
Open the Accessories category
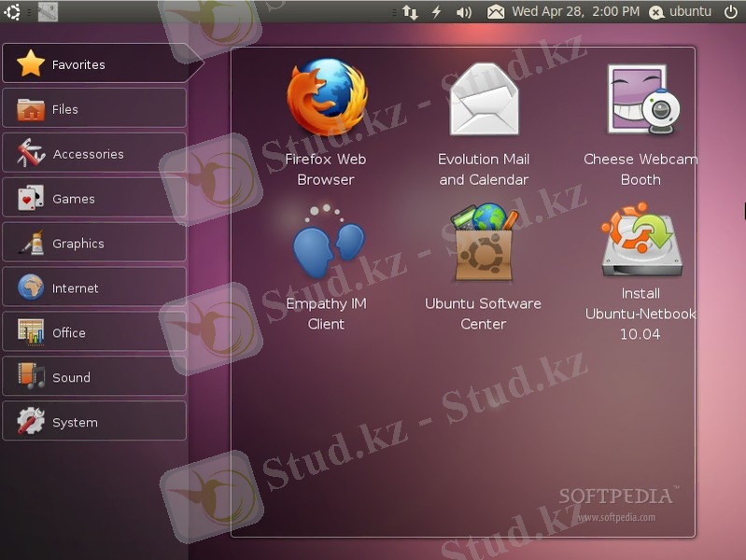tap(94, 154)
